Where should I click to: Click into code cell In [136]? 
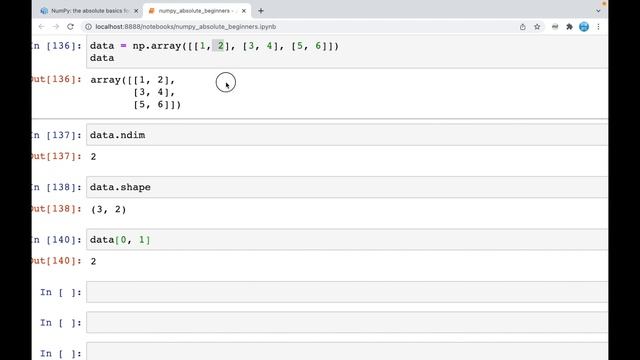[347, 52]
